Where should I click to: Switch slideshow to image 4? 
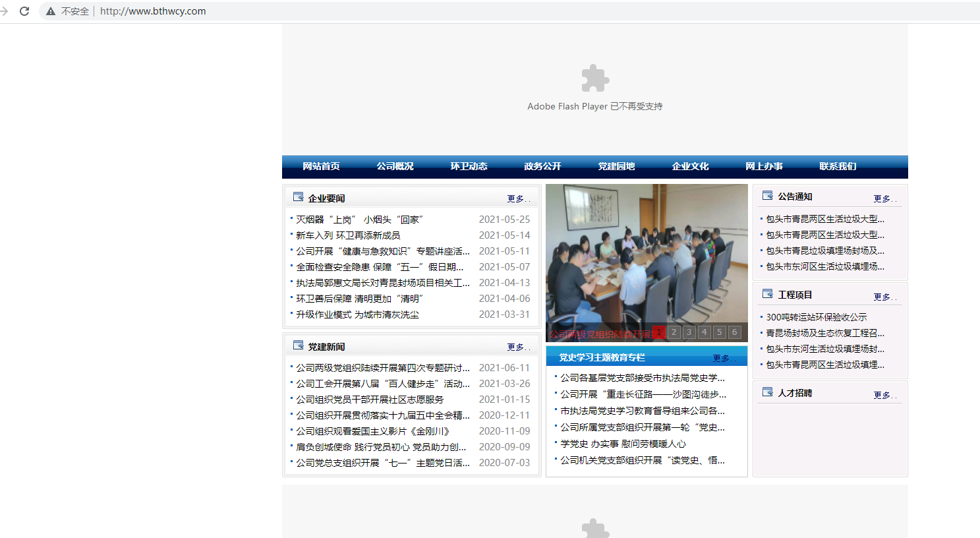click(704, 332)
